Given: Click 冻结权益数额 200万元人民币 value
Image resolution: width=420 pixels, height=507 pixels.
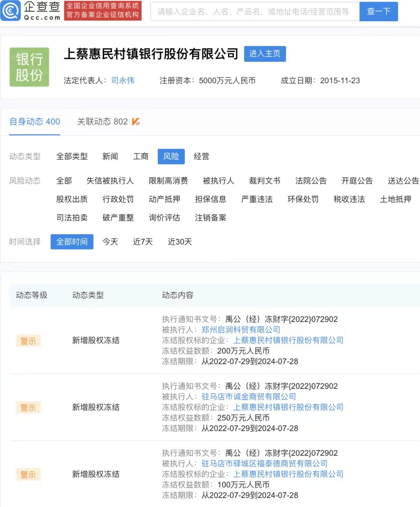Looking at the screenshot, I should (243, 351).
